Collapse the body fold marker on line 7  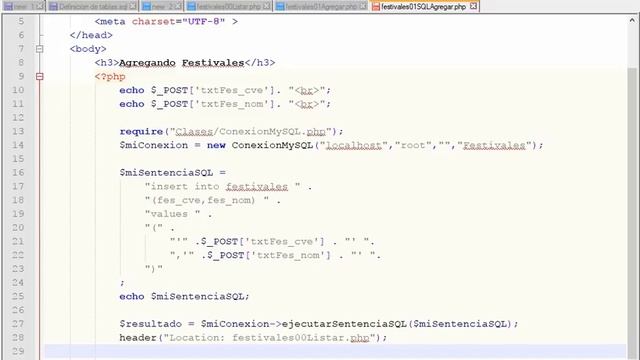coord(40,49)
